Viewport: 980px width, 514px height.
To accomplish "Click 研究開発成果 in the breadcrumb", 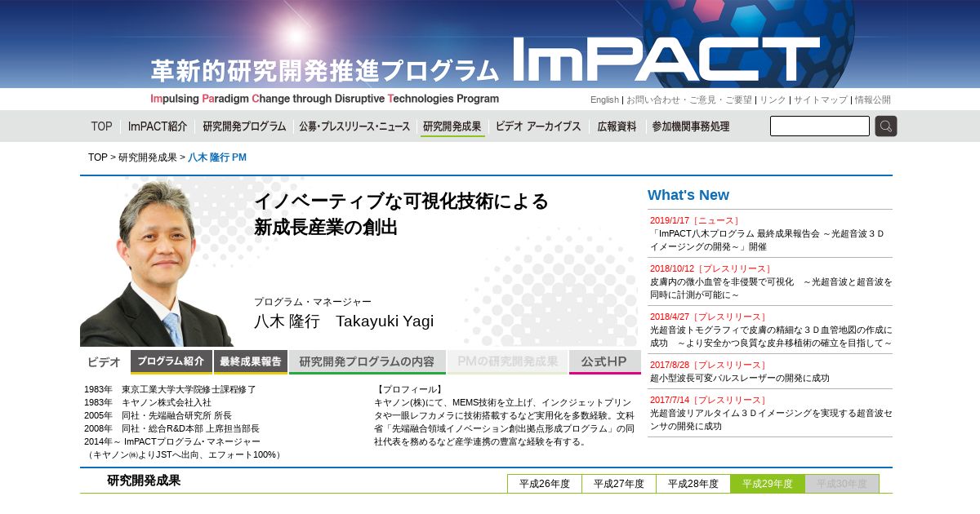I will coord(148,157).
